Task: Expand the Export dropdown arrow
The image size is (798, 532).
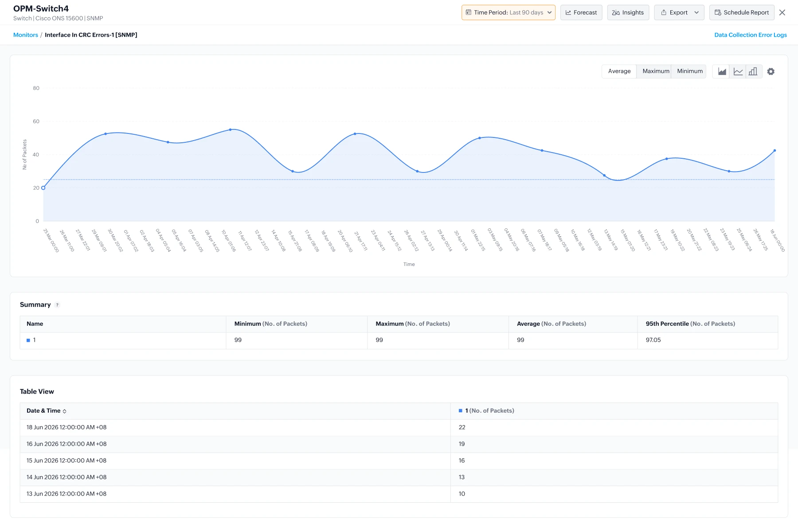Action: tap(696, 12)
